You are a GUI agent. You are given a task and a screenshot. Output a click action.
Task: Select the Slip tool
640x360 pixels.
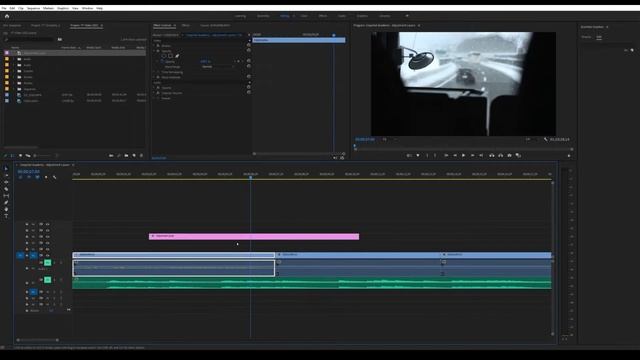(6, 196)
